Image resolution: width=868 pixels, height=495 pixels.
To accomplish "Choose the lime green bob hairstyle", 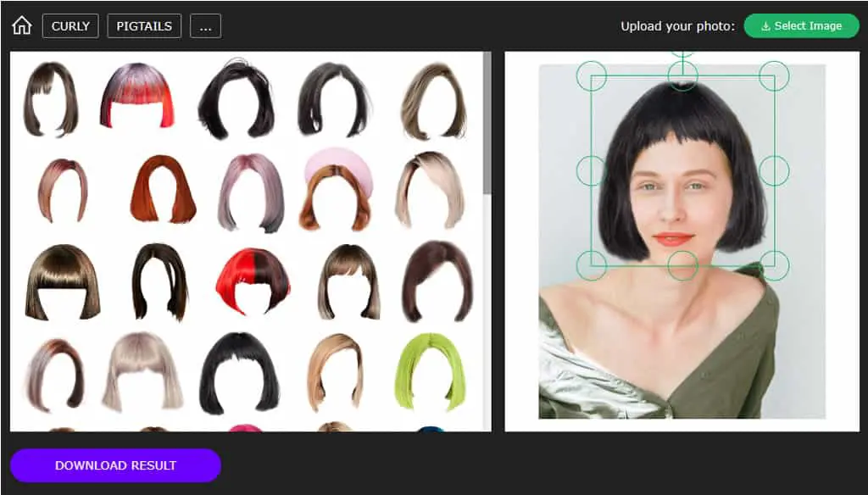I will (x=431, y=371).
